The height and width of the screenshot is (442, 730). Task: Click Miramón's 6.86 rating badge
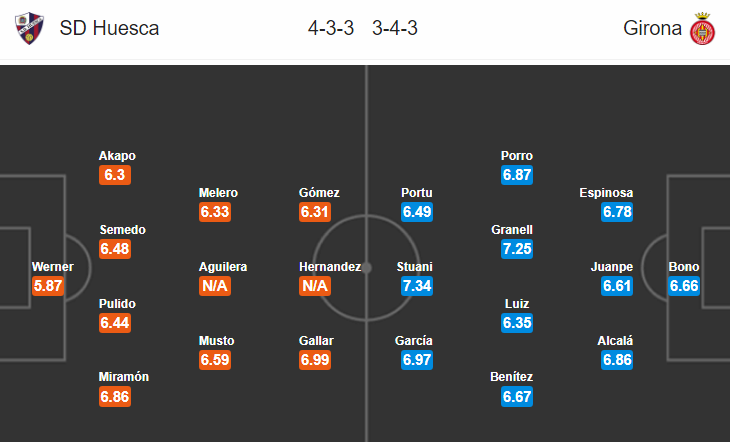point(115,397)
